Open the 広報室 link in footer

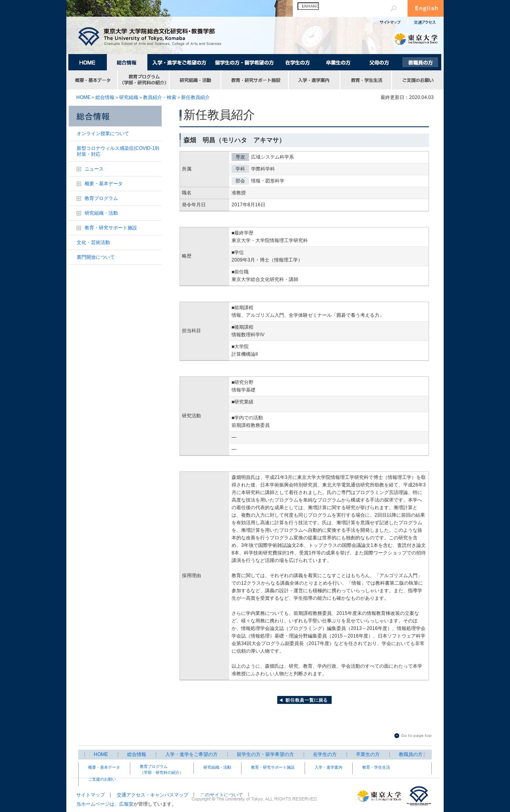126,804
